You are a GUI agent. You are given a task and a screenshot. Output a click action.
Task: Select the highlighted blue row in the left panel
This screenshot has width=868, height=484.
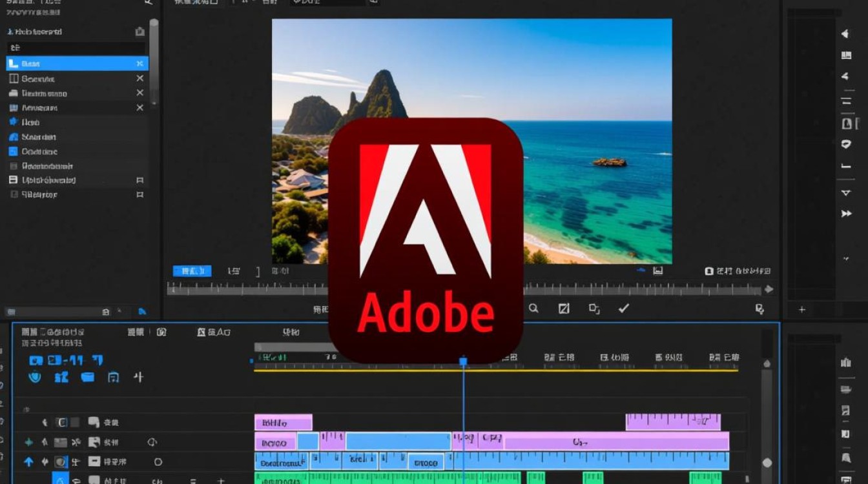pos(77,63)
